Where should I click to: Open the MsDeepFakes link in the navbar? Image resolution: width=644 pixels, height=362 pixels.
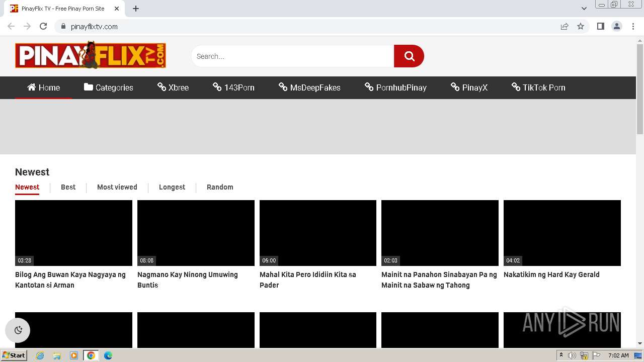(309, 87)
